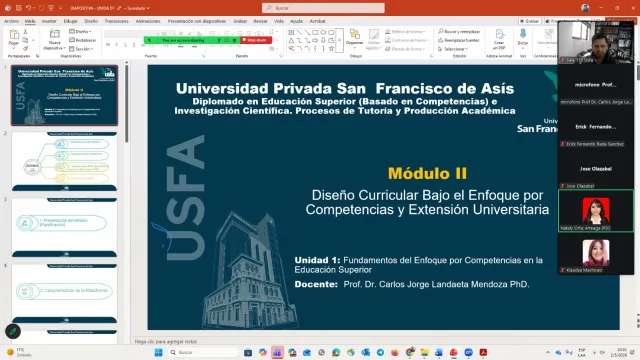Click the Restablecer slide button
Image resolution: width=640 pixels, height=360 pixels.
82,40
